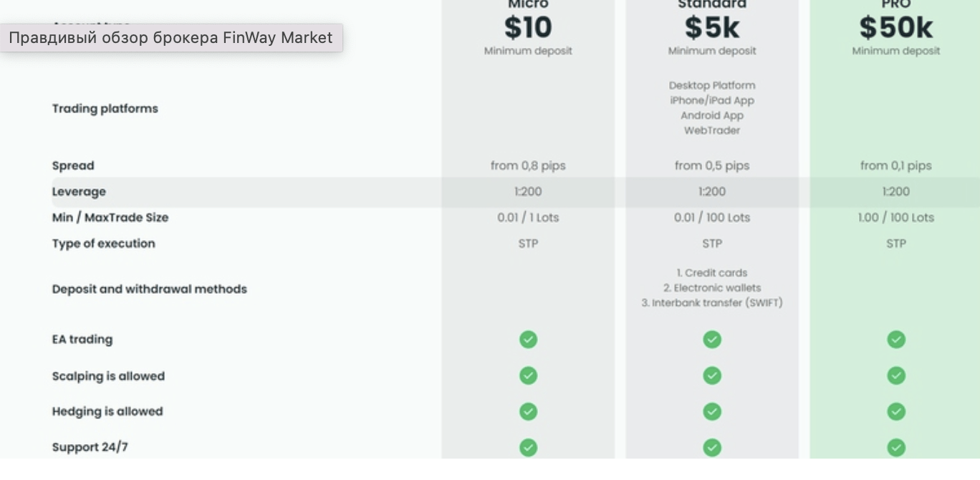Click '3. Interbank transfer (SWIFT)' deposit method
Viewport: 980px width, 480px height.
coord(712,303)
